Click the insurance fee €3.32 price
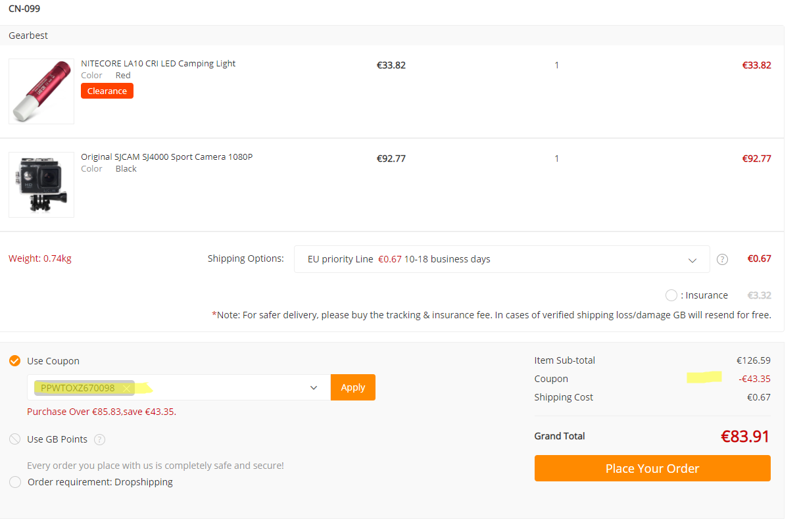The height and width of the screenshot is (532, 799). (x=759, y=295)
